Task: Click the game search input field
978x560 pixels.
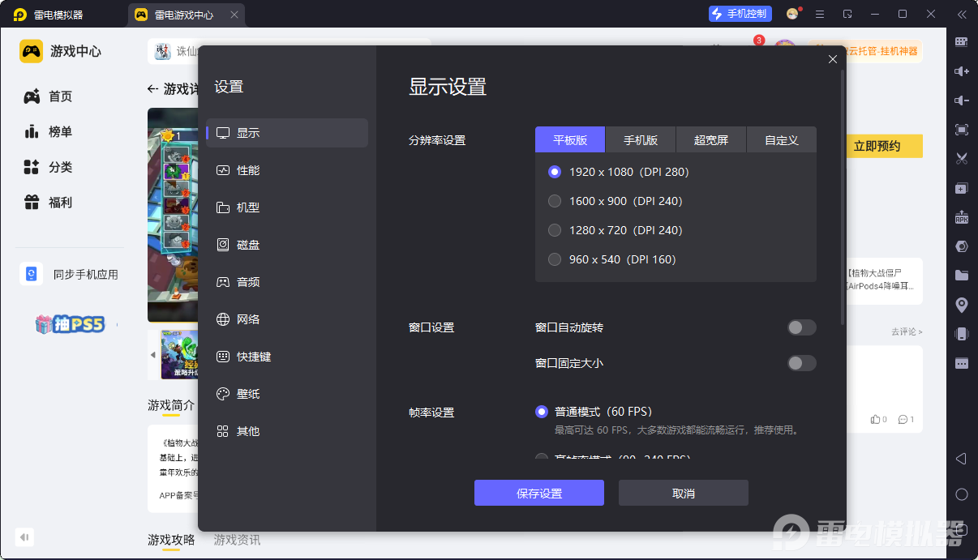Action: pos(290,52)
